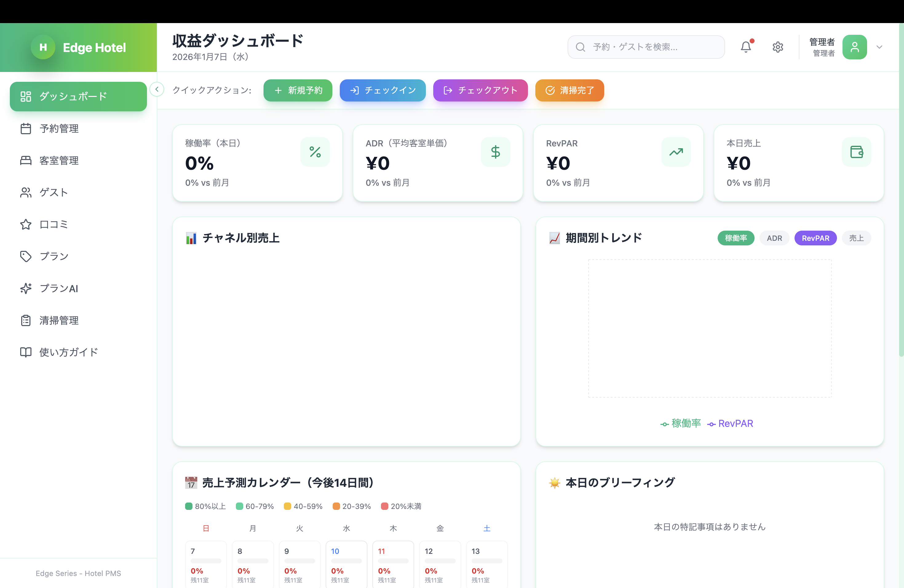Click the occupancy bar for day 10
This screenshot has height=588, width=904.
tap(346, 561)
